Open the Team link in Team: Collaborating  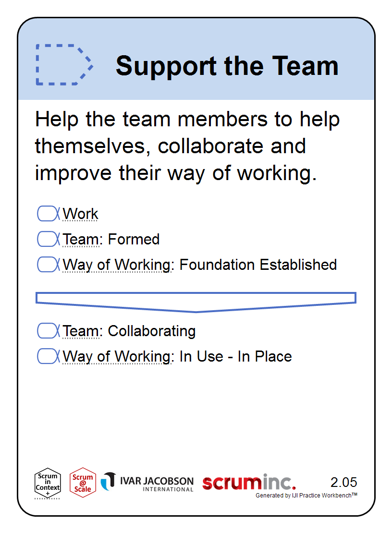(81, 331)
